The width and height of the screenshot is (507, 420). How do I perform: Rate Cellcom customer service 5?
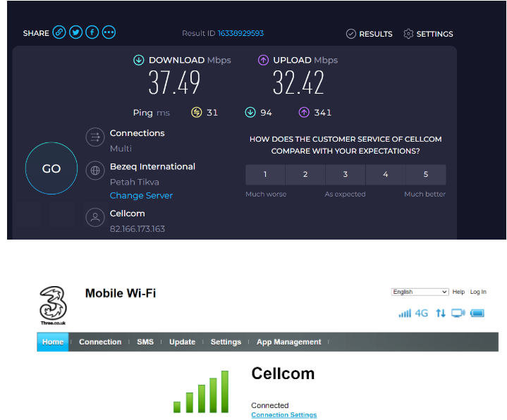(x=426, y=175)
